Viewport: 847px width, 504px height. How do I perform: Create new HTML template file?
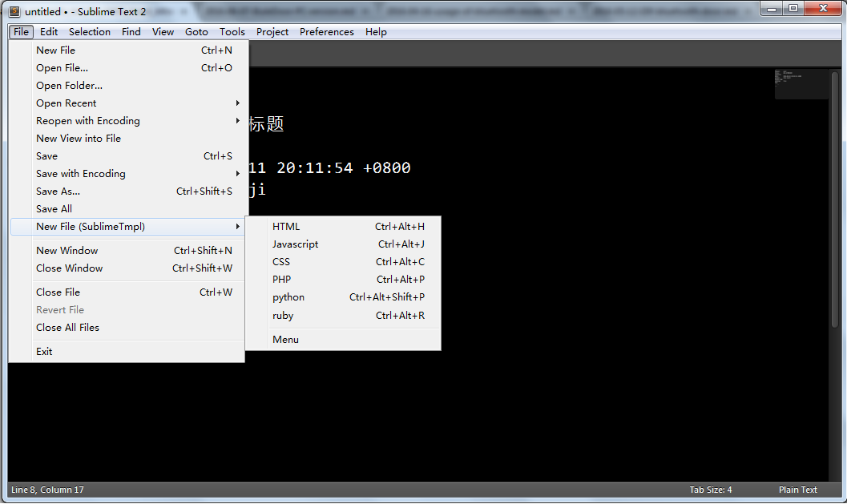(343, 227)
